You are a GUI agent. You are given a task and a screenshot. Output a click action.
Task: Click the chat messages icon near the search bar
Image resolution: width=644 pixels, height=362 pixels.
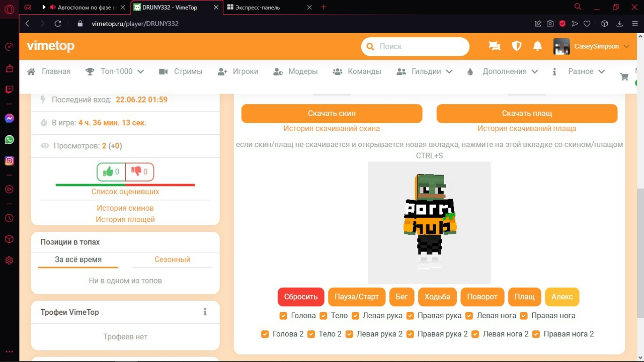(x=494, y=46)
